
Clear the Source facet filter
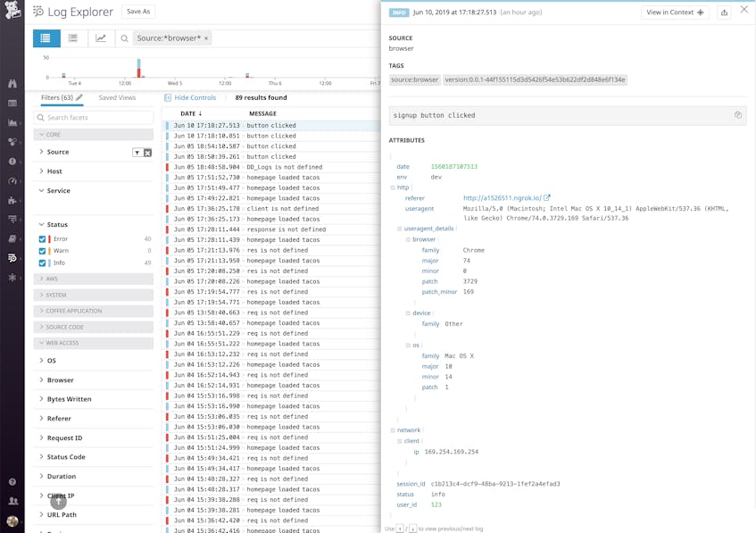[x=148, y=153]
